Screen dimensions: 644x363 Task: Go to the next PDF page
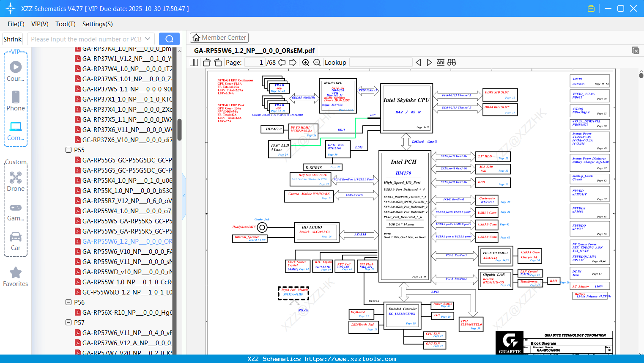point(293,62)
